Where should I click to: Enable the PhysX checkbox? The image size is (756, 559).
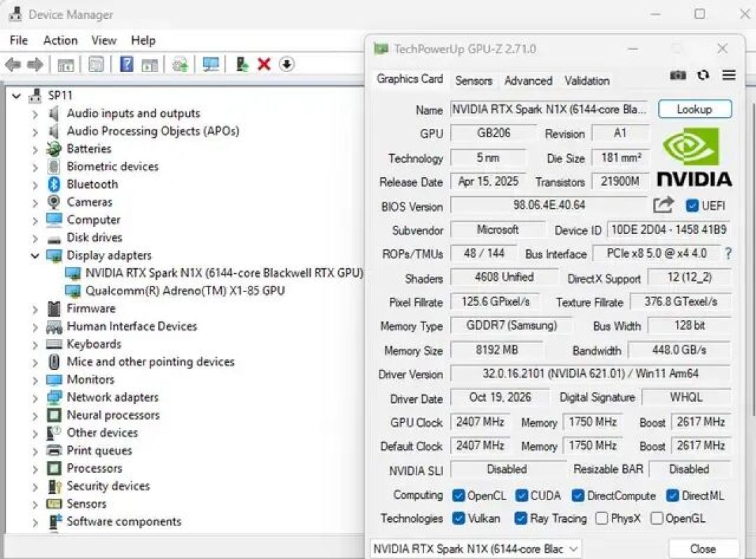[x=601, y=518]
